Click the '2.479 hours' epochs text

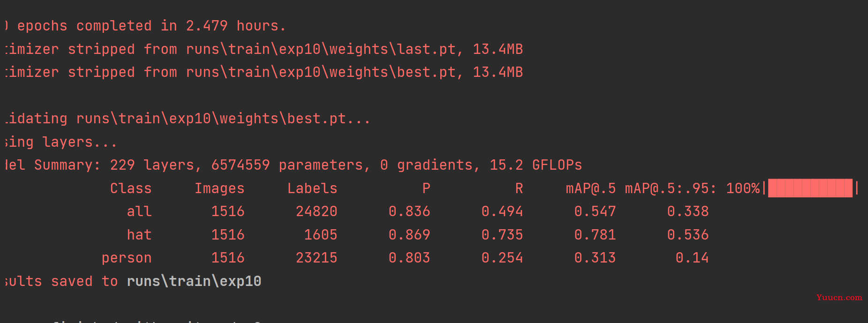pyautogui.click(x=232, y=25)
